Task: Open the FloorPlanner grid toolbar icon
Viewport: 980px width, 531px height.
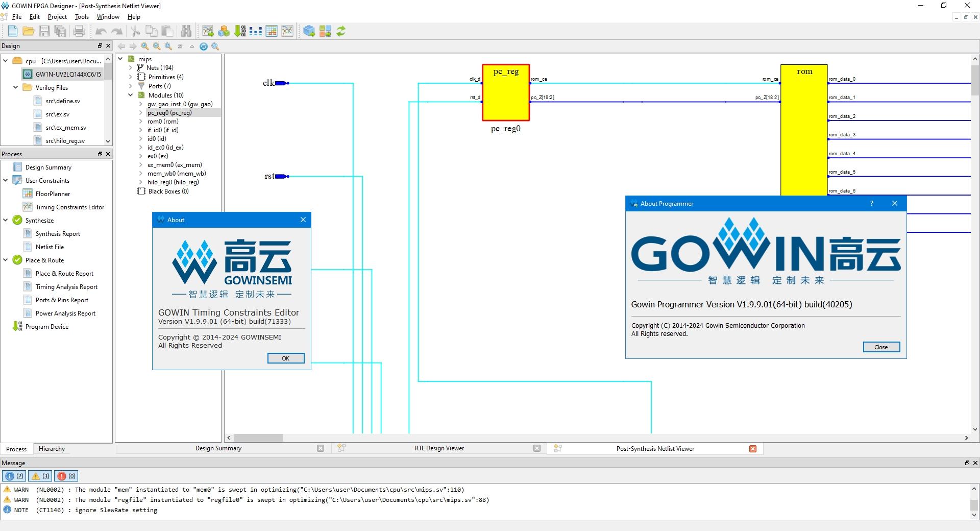Action: point(272,31)
